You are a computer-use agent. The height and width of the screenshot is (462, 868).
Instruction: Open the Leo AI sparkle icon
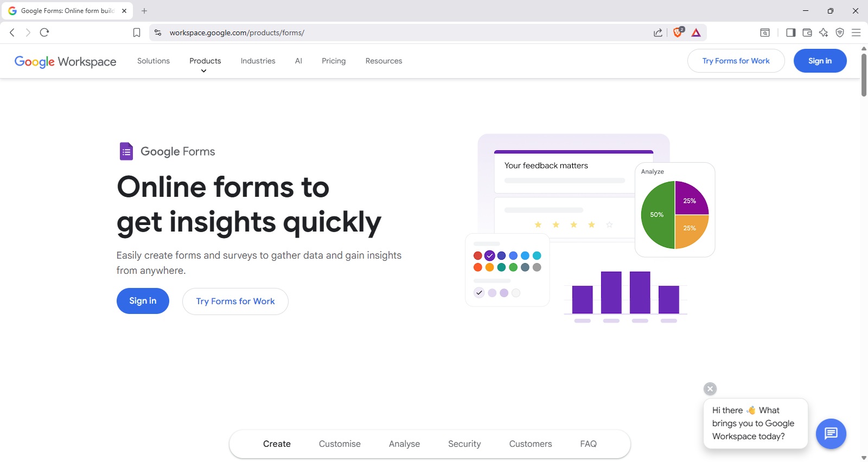(824, 33)
